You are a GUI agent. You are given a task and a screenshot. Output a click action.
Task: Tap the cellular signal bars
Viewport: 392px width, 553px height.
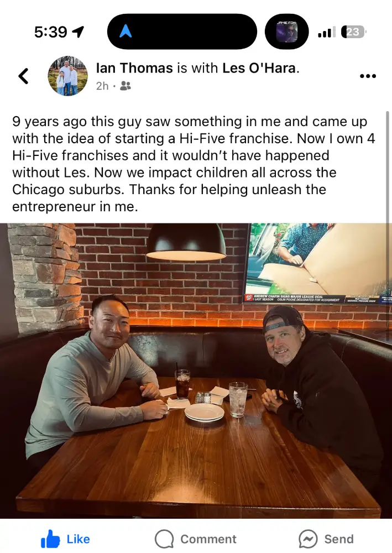pos(327,32)
